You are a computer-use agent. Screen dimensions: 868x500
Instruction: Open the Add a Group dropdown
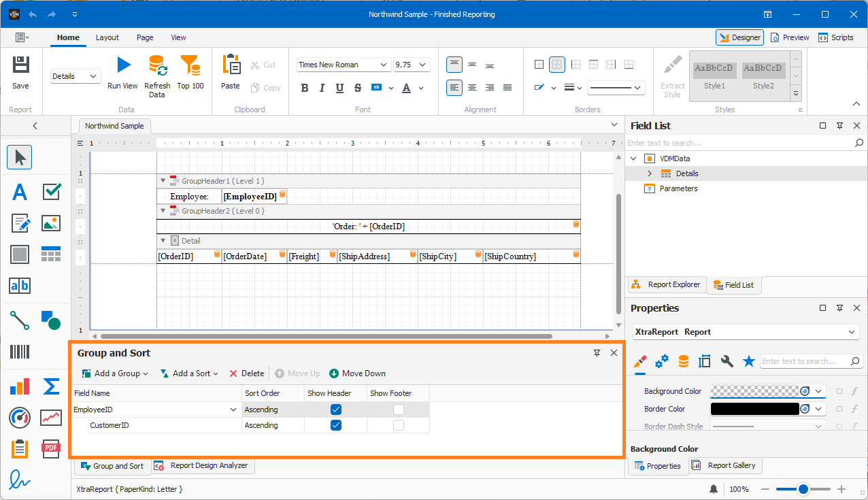115,373
